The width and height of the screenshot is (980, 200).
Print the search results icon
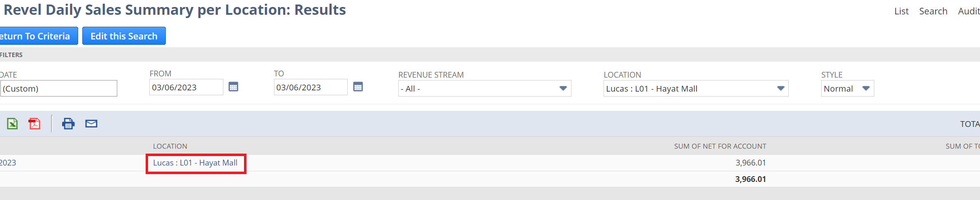[x=68, y=124]
